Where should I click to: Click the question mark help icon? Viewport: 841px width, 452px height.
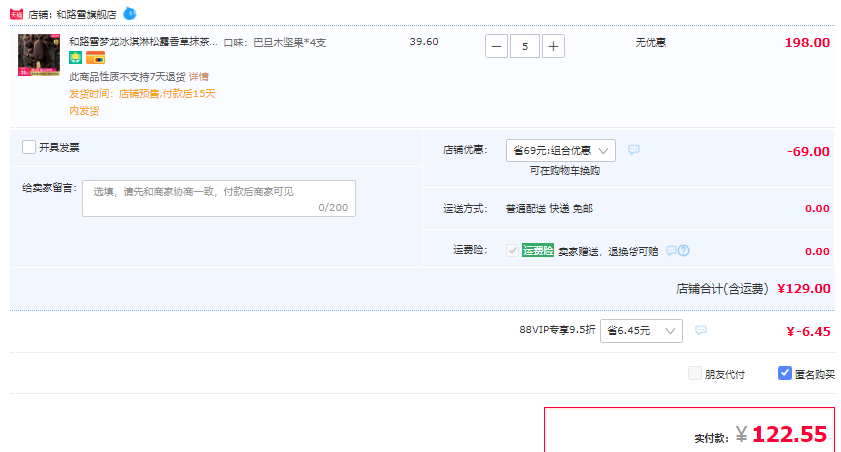[x=683, y=250]
